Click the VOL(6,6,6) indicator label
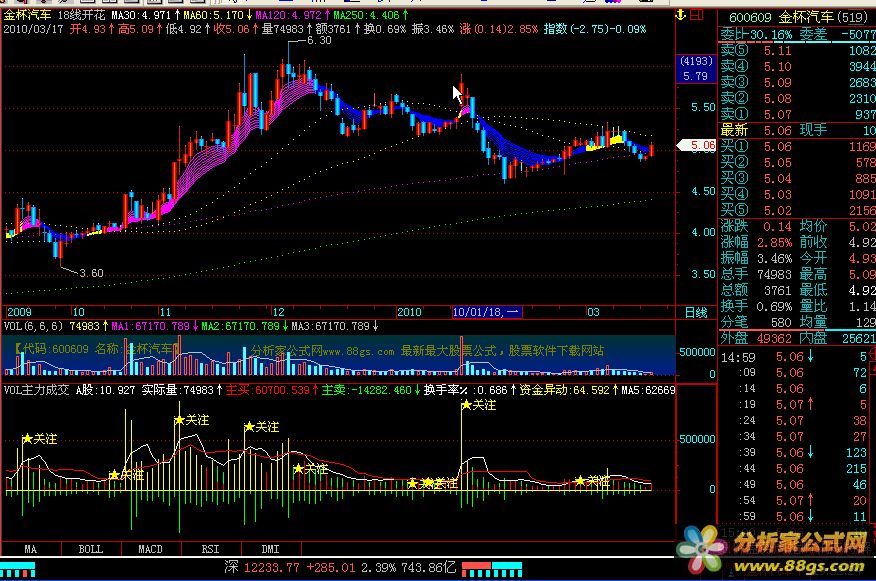Screen dimensions: 876x581 [x=31, y=326]
